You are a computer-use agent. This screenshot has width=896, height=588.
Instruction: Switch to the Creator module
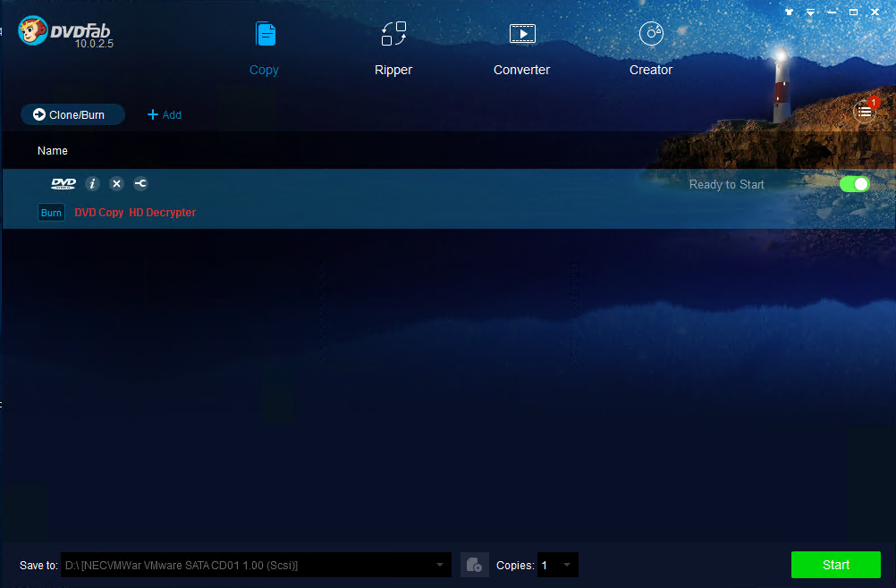coord(651,70)
